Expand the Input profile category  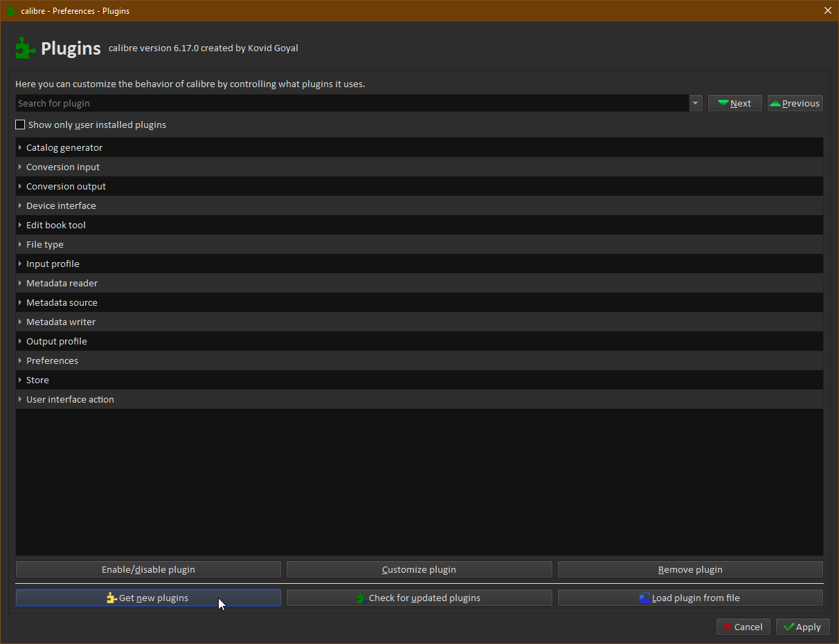(20, 264)
